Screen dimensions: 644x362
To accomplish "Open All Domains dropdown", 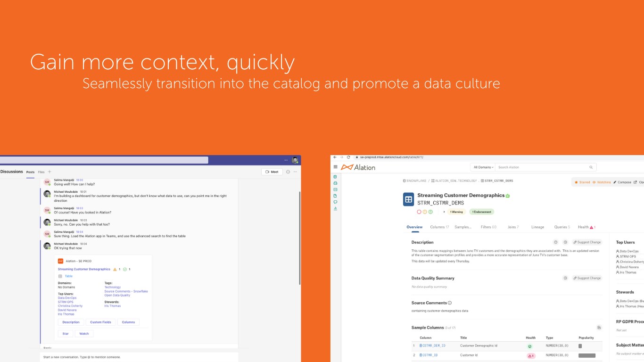I will coord(483,167).
